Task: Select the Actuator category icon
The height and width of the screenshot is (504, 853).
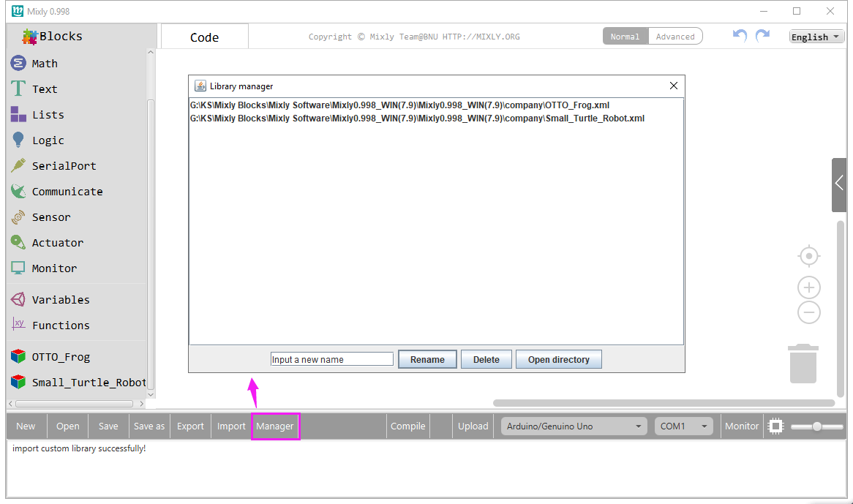Action: point(18,242)
